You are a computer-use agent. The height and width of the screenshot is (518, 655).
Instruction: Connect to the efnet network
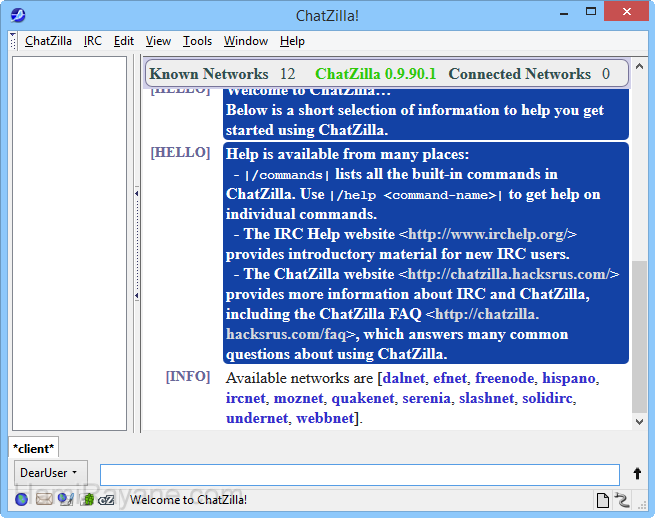click(449, 378)
